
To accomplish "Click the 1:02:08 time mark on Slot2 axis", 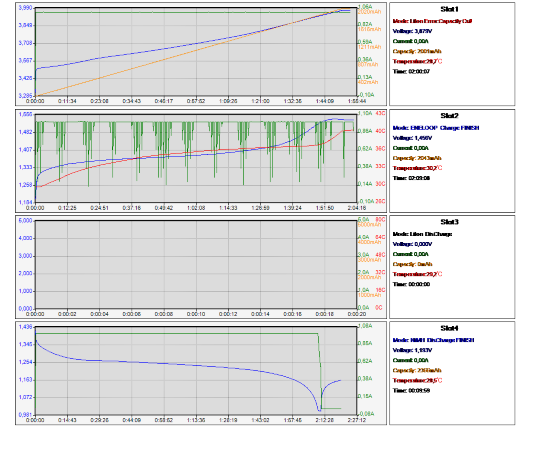I will [x=196, y=208].
